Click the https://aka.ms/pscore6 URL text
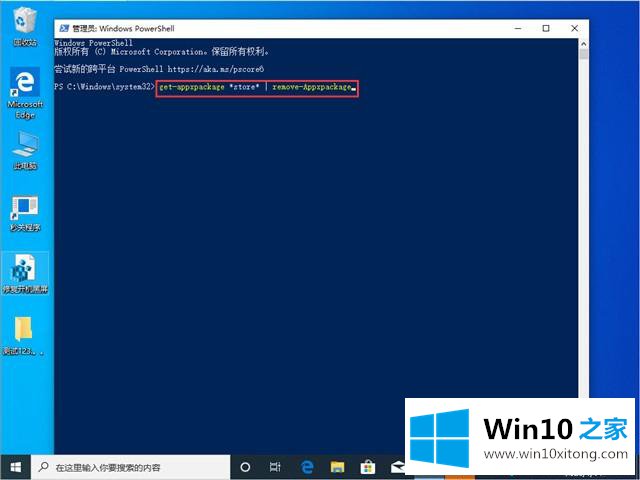The height and width of the screenshot is (480, 640). pyautogui.click(x=216, y=69)
